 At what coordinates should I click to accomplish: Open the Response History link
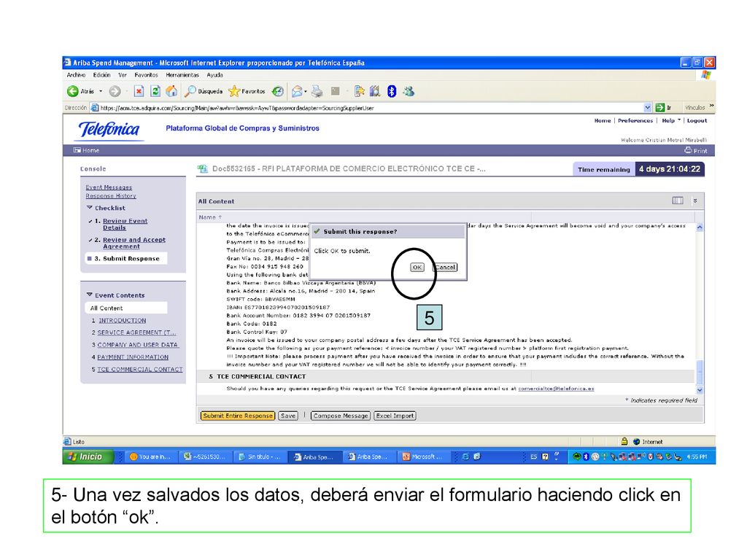pos(111,195)
